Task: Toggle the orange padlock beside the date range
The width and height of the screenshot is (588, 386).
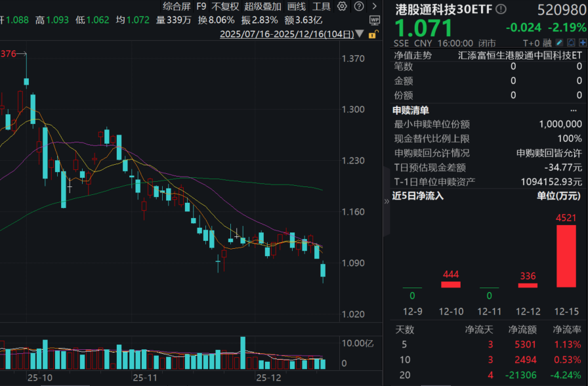Action: click(x=372, y=33)
